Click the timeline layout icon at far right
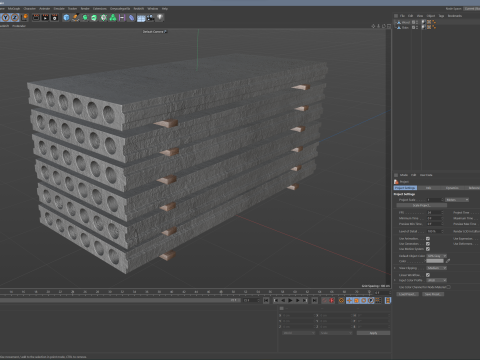This screenshot has width=480, height=360. click(388, 301)
